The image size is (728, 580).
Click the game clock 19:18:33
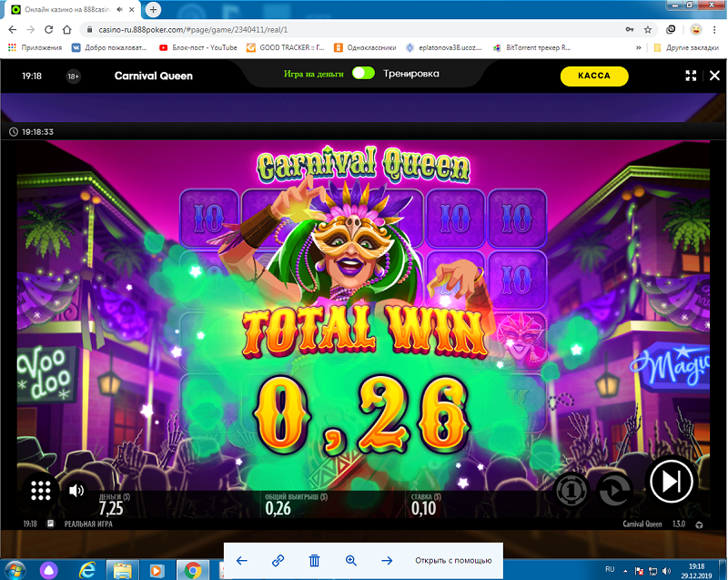coord(37,132)
